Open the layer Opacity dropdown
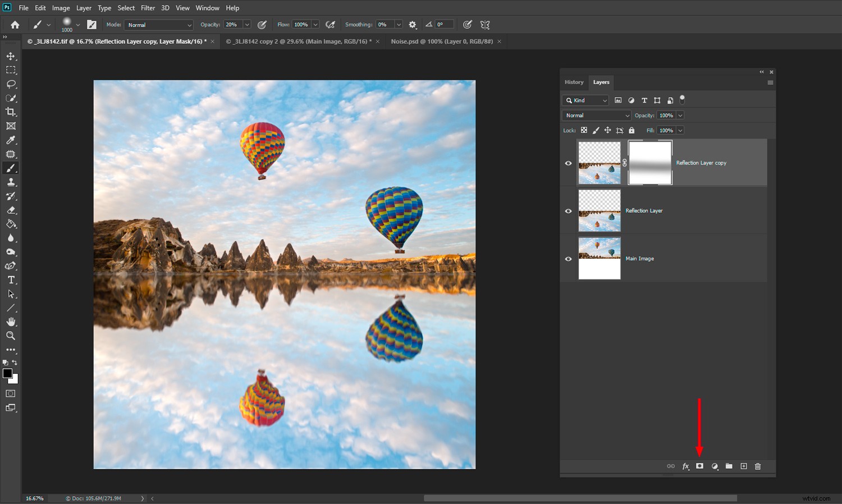Screen dimensions: 842x504 click(680, 115)
